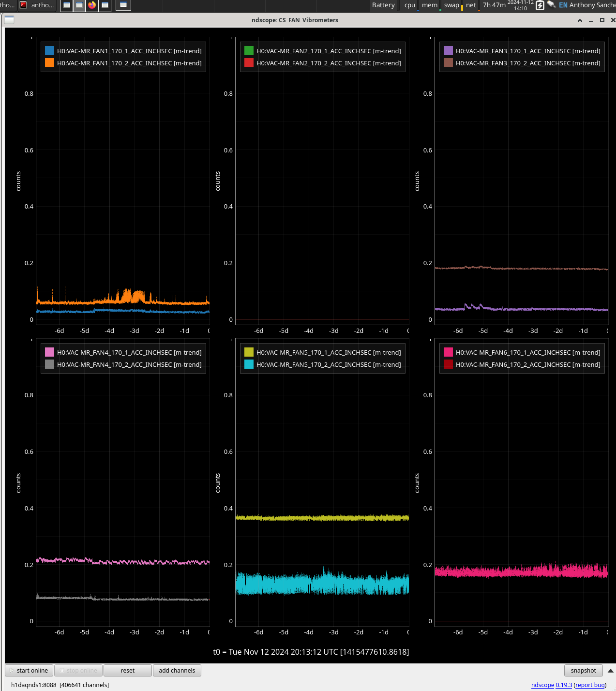The height and width of the screenshot is (691, 616).
Task: Click the 'start online' button
Action: [29, 671]
